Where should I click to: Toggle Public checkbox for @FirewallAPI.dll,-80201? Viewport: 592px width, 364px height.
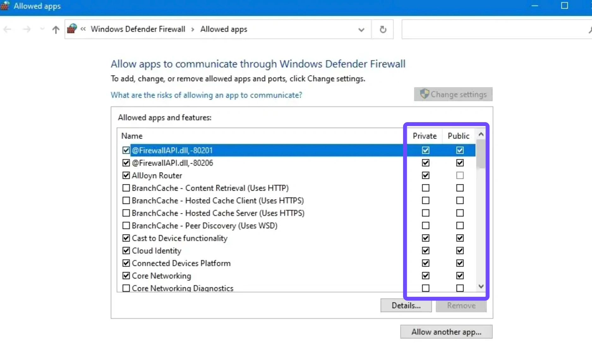click(x=460, y=150)
